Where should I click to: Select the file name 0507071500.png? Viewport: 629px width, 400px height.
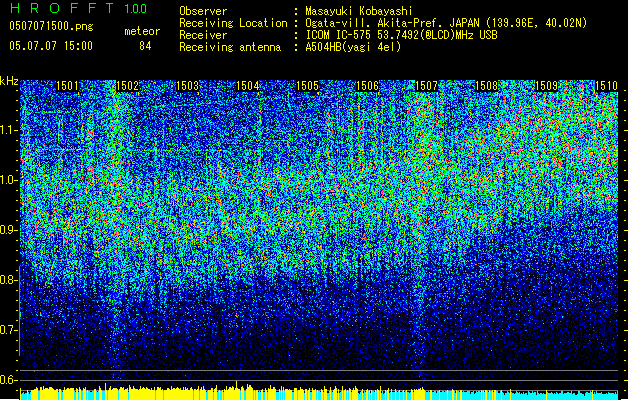click(x=51, y=26)
